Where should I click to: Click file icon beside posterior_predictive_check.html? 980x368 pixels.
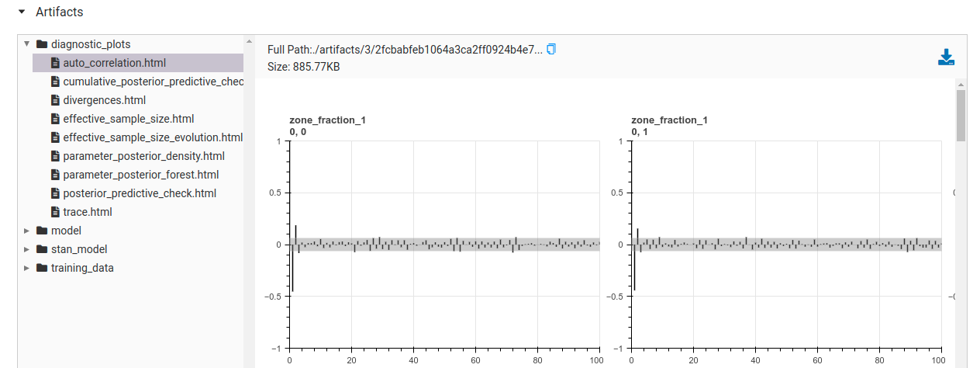pos(55,193)
